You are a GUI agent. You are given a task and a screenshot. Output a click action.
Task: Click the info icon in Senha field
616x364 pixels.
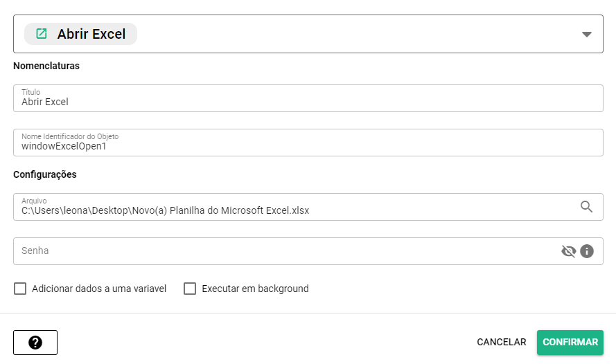click(x=587, y=251)
